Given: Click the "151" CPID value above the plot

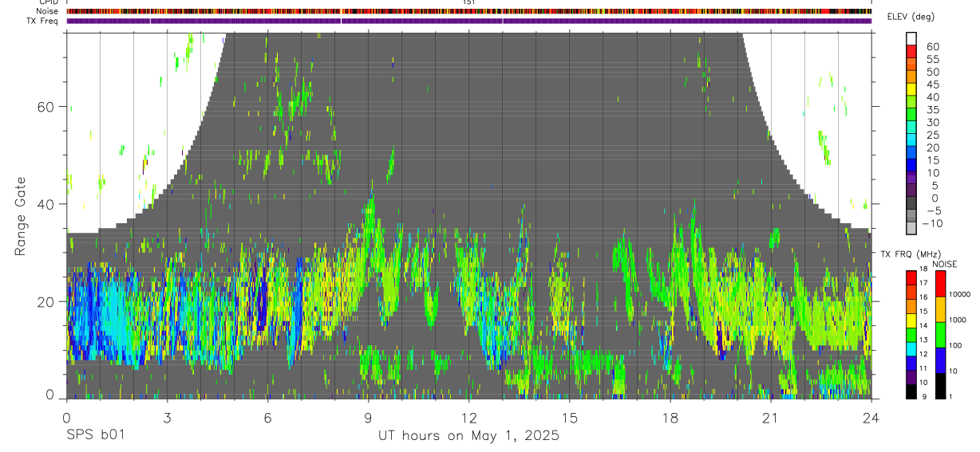Looking at the screenshot, I should [469, 2].
